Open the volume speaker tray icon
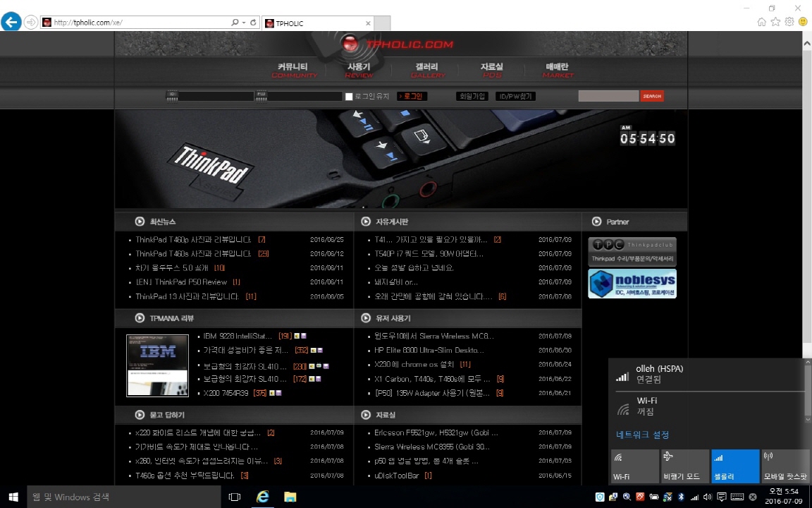812x508 pixels. click(x=707, y=497)
